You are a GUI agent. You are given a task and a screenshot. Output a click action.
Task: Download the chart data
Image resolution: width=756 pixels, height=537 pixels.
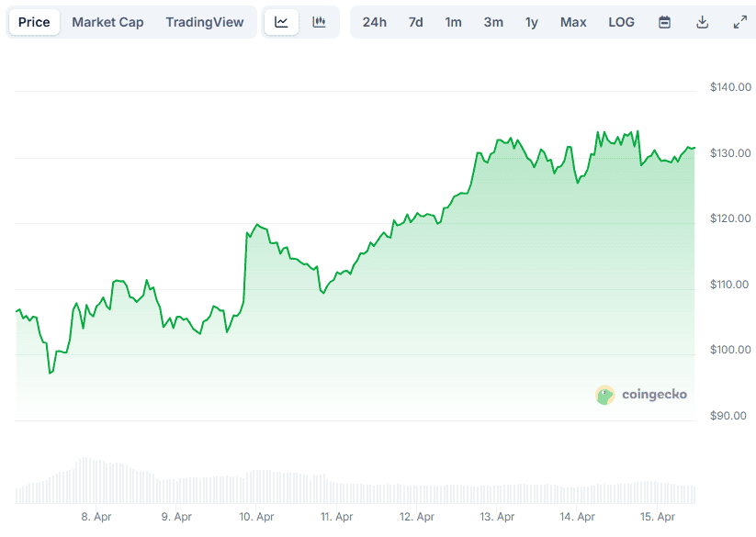pyautogui.click(x=703, y=22)
